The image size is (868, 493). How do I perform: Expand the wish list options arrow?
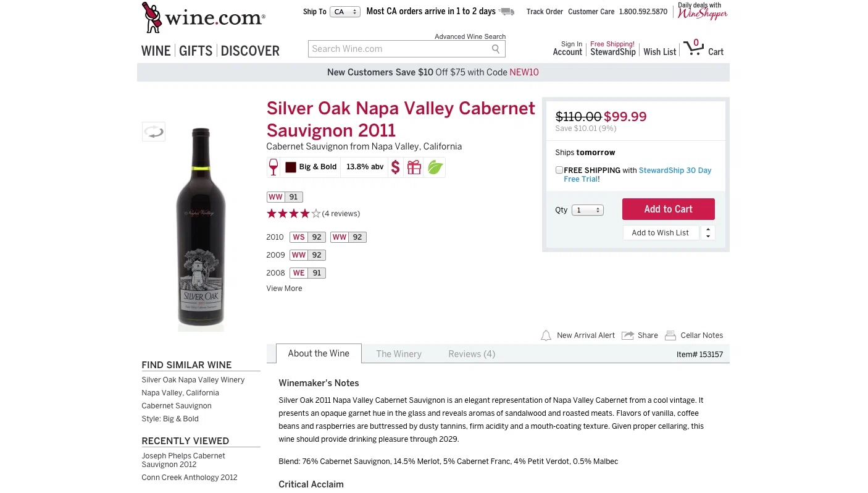(708, 233)
